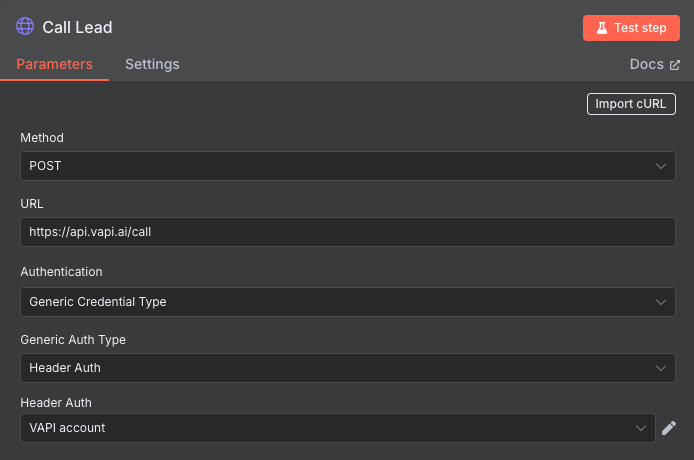Switch to the Settings tab
Viewport: 694px width, 460px height.
pyautogui.click(x=152, y=64)
